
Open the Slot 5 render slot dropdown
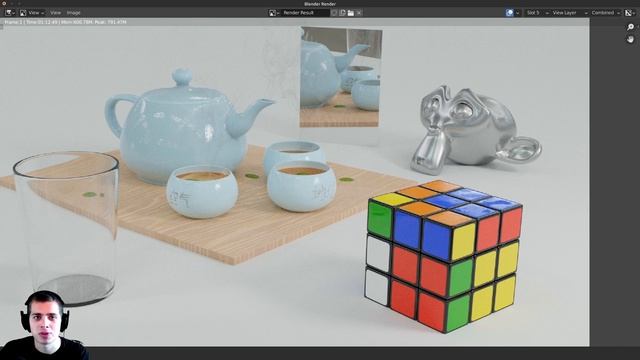coord(536,13)
